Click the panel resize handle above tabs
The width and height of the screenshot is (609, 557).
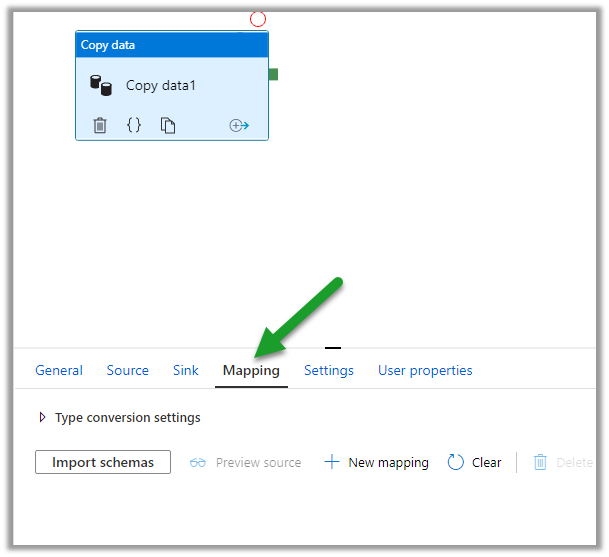(x=333, y=348)
